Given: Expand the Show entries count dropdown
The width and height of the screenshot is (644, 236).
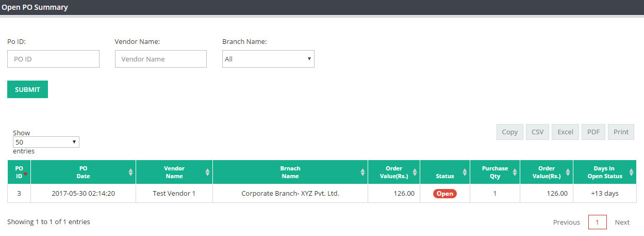Looking at the screenshot, I should (46, 142).
